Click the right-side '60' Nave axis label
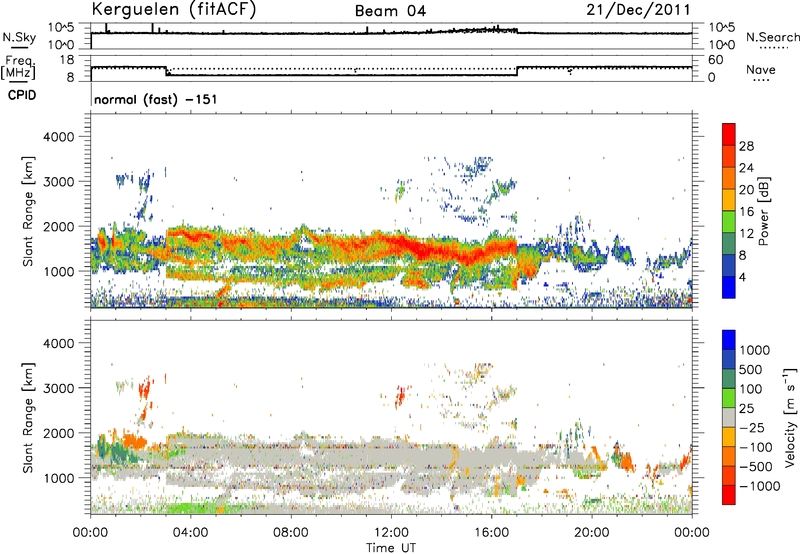Viewport: 800px width, 554px height. click(x=715, y=60)
